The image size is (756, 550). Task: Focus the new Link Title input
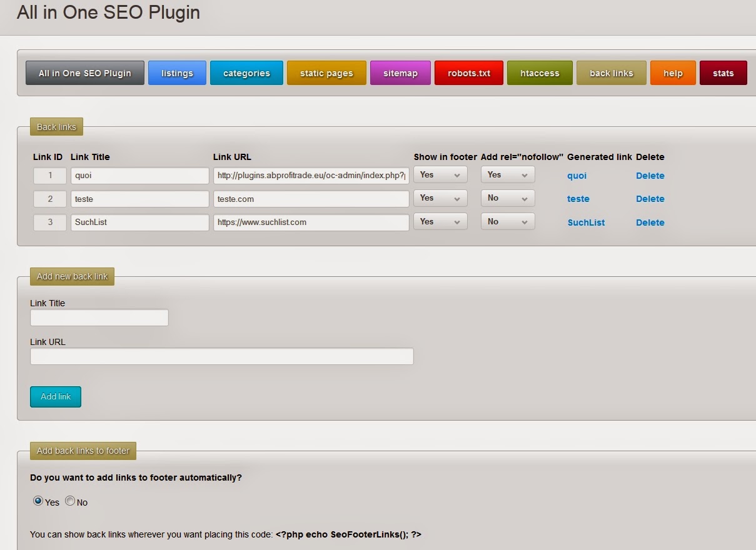pos(99,317)
